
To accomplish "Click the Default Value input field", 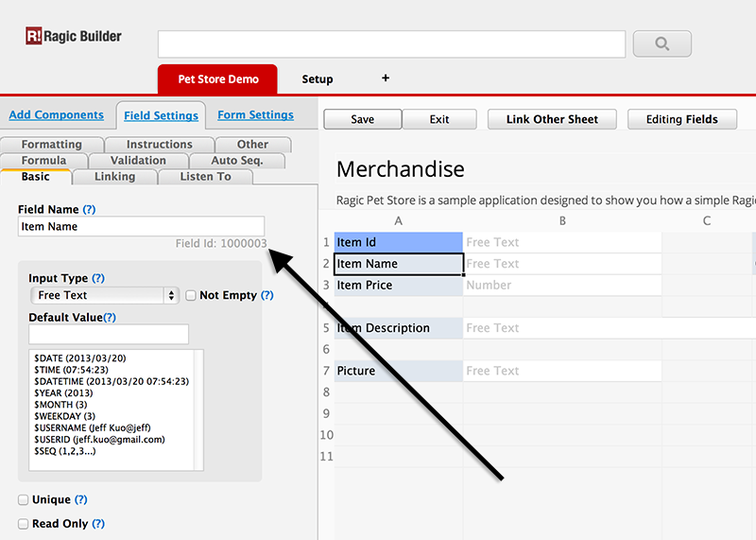I will pos(109,334).
